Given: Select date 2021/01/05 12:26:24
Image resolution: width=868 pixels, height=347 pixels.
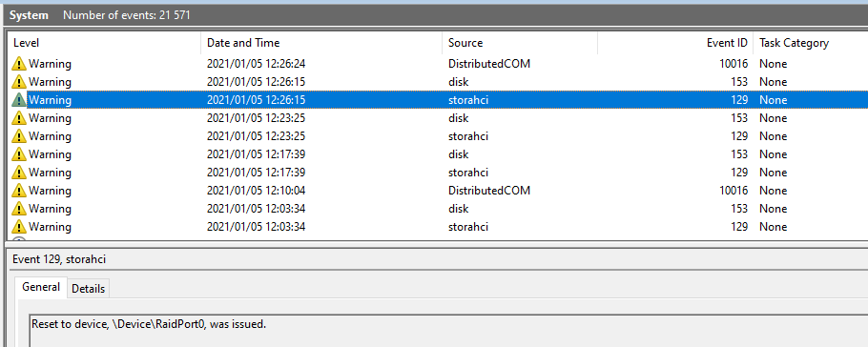Looking at the screenshot, I should click(257, 64).
